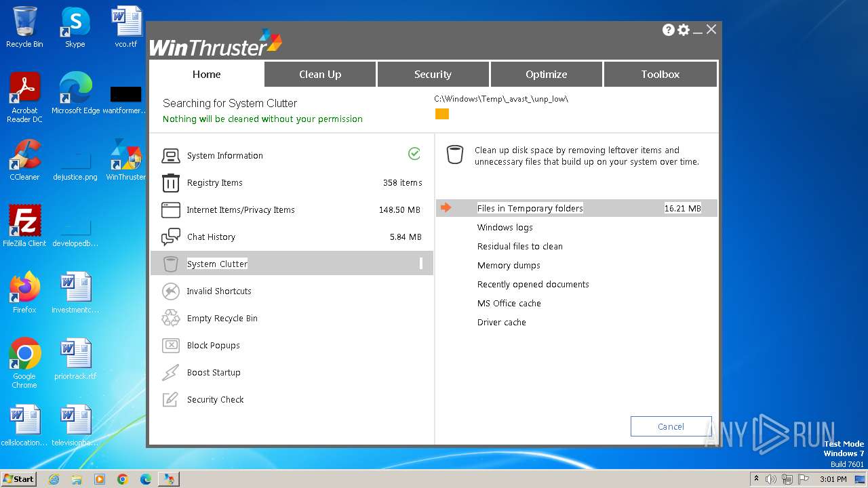868x488 pixels.
Task: Open the WinThruster settings gear icon
Action: 684,30
